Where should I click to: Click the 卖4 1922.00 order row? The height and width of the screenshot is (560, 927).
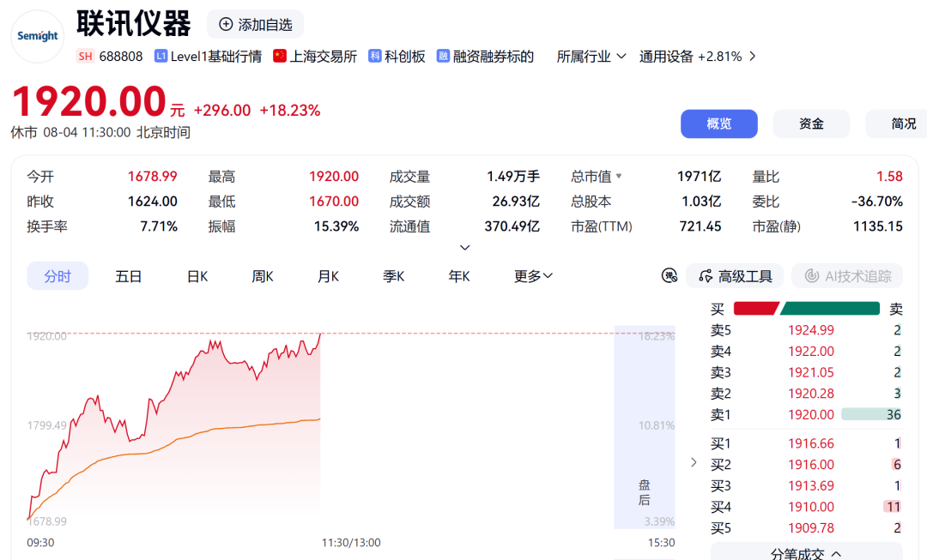pos(806,352)
